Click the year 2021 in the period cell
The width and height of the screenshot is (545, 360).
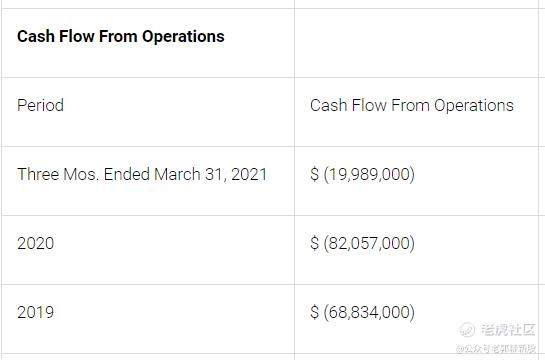249,174
